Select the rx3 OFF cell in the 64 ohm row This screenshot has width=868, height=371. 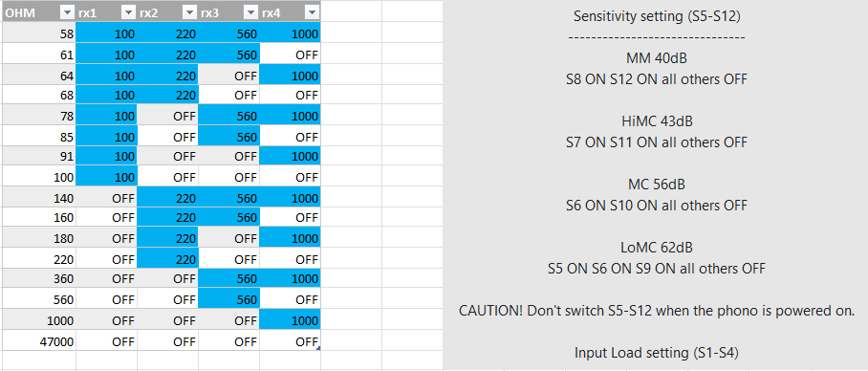tap(228, 76)
